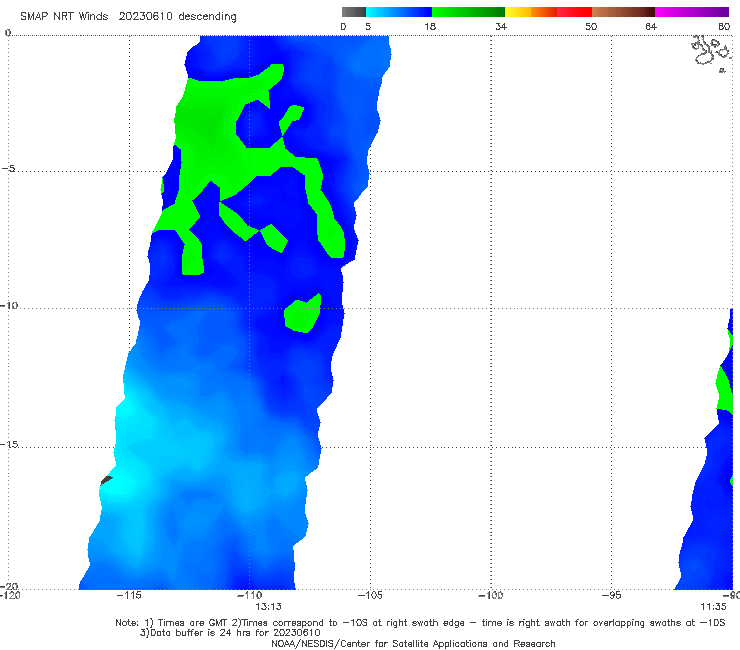Screen dimensions: 740x650
Task: Click the latitude label "-10"
Action: pos(9,305)
